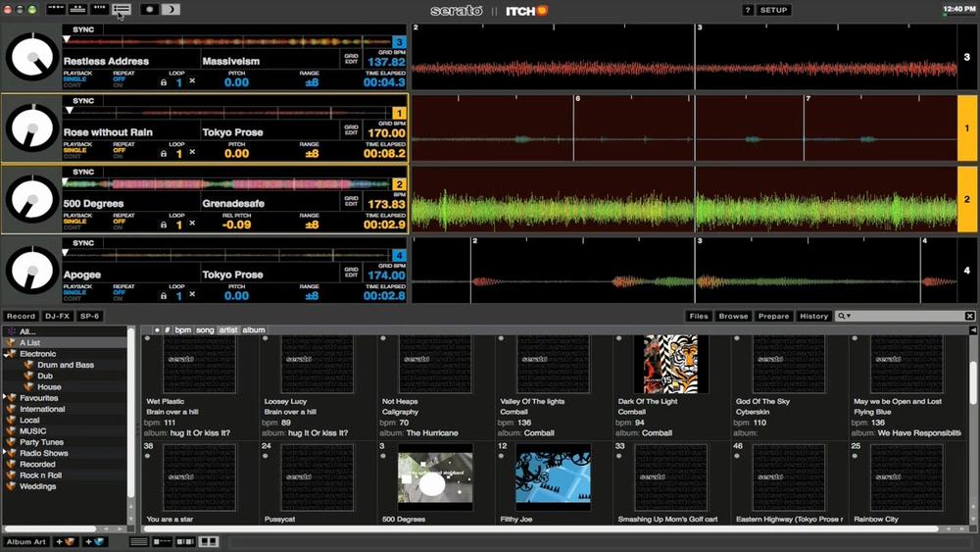
Task: Switch to album art list view icon
Action: 162,542
